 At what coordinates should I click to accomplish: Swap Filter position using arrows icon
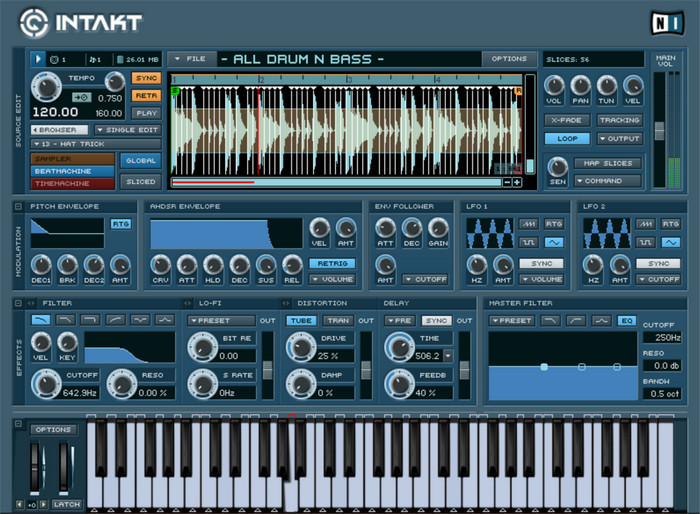pos(31,303)
